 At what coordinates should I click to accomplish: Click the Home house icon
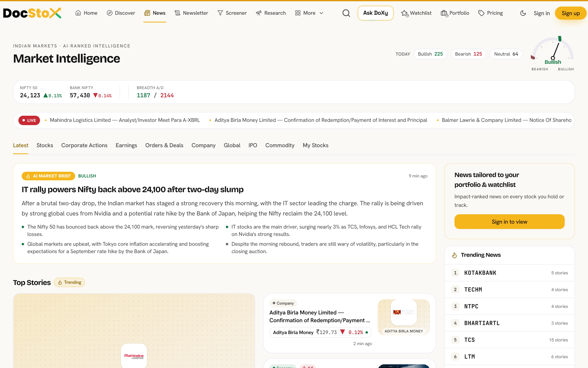coord(78,13)
